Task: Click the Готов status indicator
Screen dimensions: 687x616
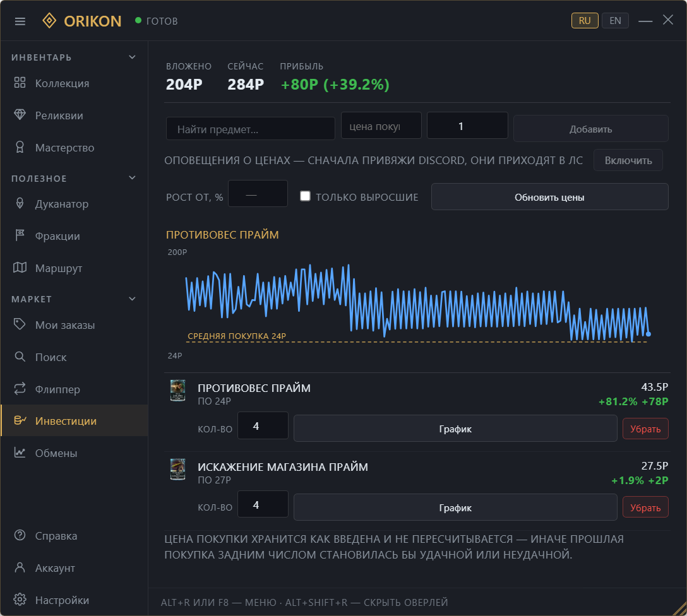Action: tap(157, 21)
